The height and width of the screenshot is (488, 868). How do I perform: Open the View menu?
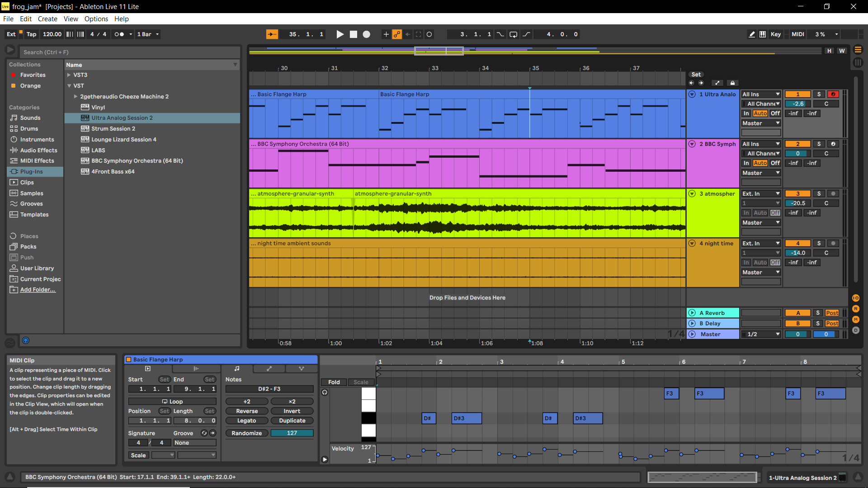(x=71, y=19)
